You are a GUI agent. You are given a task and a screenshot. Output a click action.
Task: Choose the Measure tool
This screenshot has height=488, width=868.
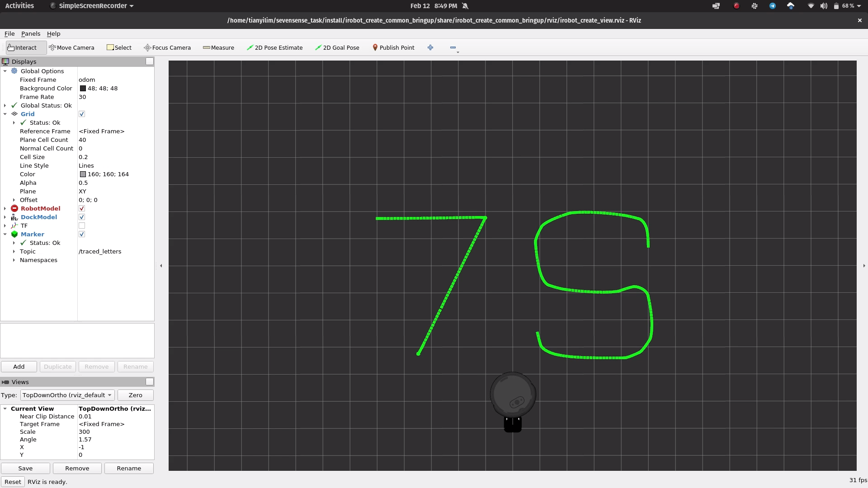coord(218,47)
